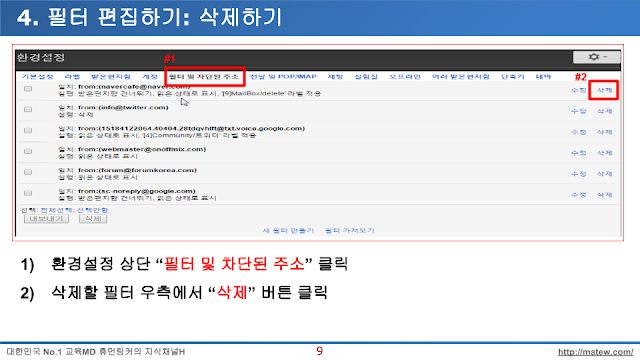Switch to the 채팅 tab
This screenshot has width=640, height=360.
pos(335,77)
